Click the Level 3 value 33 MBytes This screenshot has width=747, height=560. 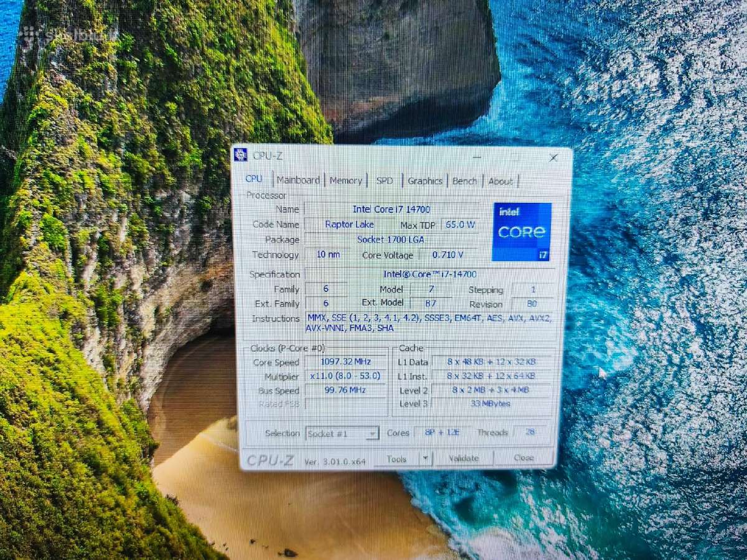pyautogui.click(x=492, y=404)
